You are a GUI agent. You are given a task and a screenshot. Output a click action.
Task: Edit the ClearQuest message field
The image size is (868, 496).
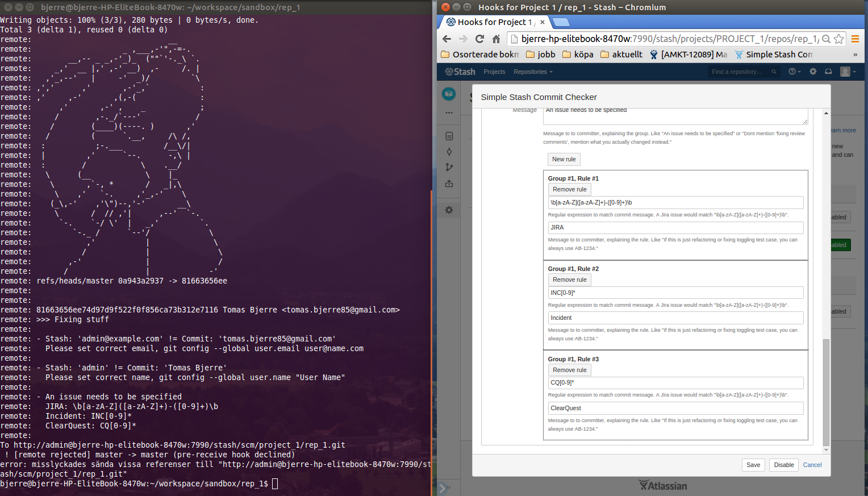click(675, 408)
